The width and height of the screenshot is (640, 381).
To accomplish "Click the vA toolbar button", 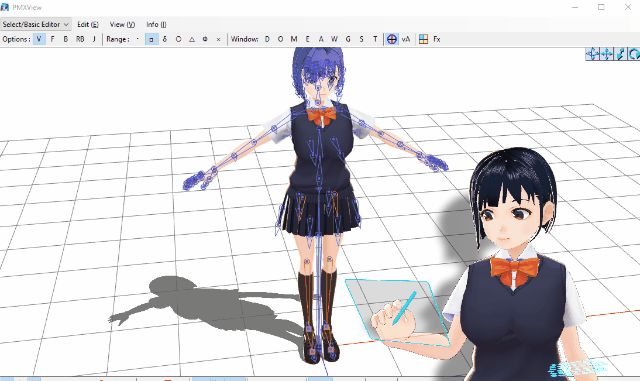I will 406,39.
